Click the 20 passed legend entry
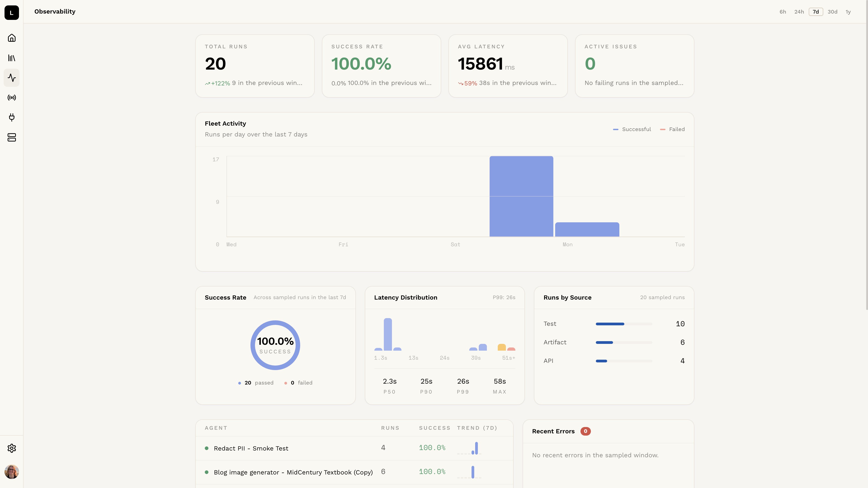This screenshot has height=488, width=868. [x=256, y=383]
